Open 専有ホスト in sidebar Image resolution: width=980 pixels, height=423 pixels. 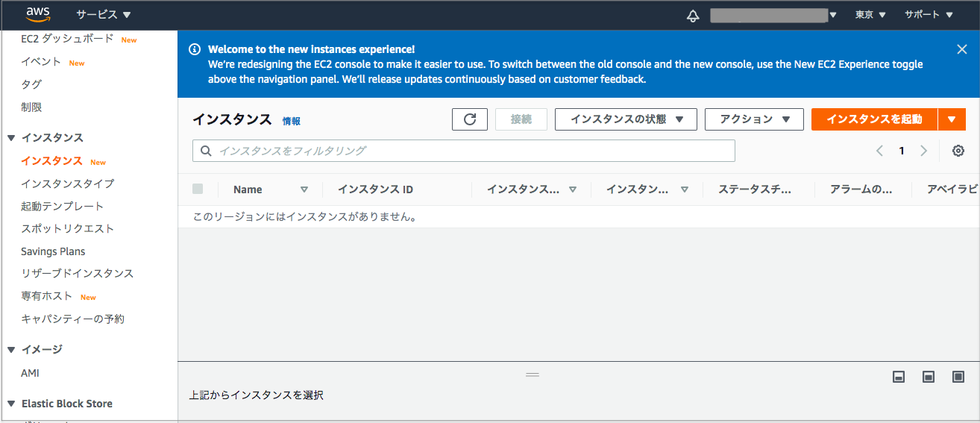(x=47, y=296)
